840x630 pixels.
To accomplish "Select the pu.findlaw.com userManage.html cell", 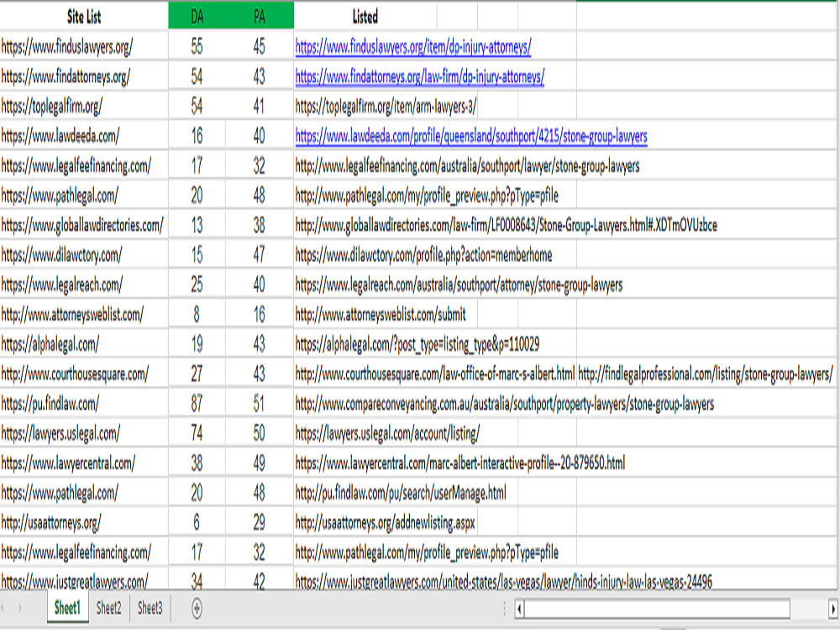I will click(401, 493).
